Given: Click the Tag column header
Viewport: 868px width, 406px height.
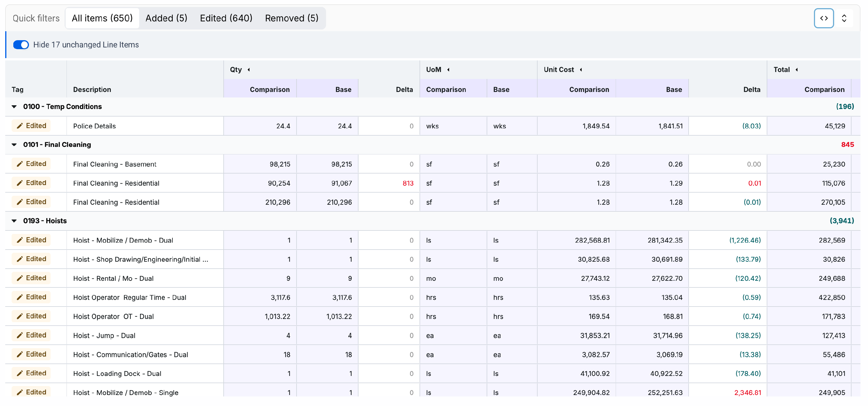Looking at the screenshot, I should [x=18, y=90].
